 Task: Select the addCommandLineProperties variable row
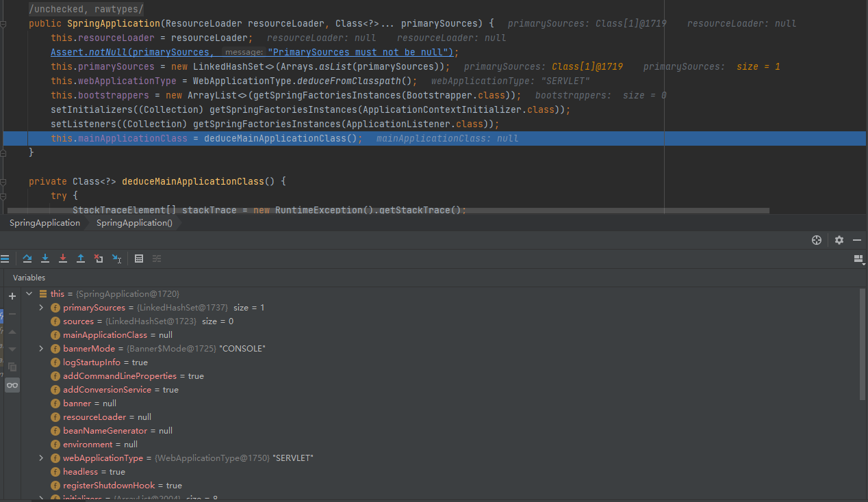pos(442,376)
